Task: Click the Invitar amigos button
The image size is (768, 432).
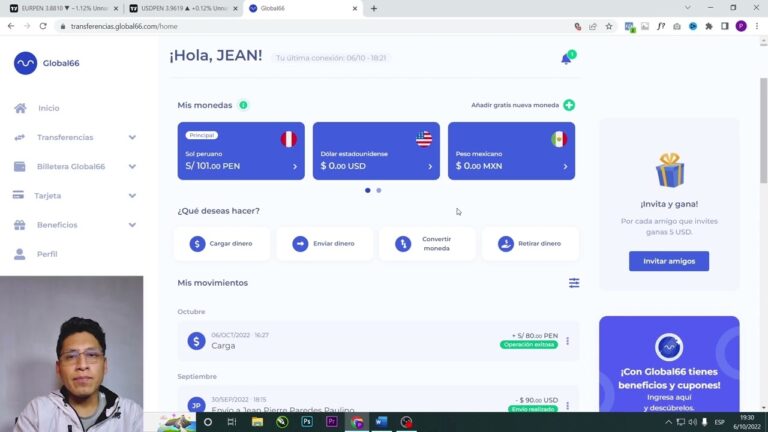Action: click(x=669, y=261)
